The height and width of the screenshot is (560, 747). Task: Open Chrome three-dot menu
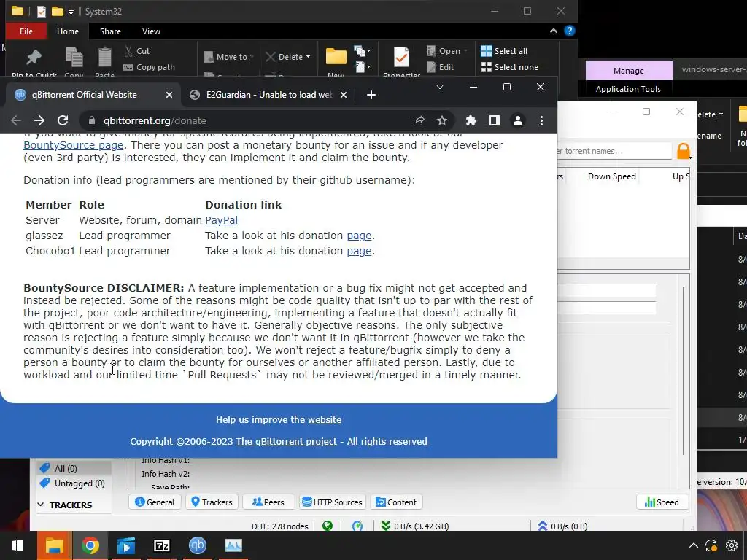click(x=541, y=120)
